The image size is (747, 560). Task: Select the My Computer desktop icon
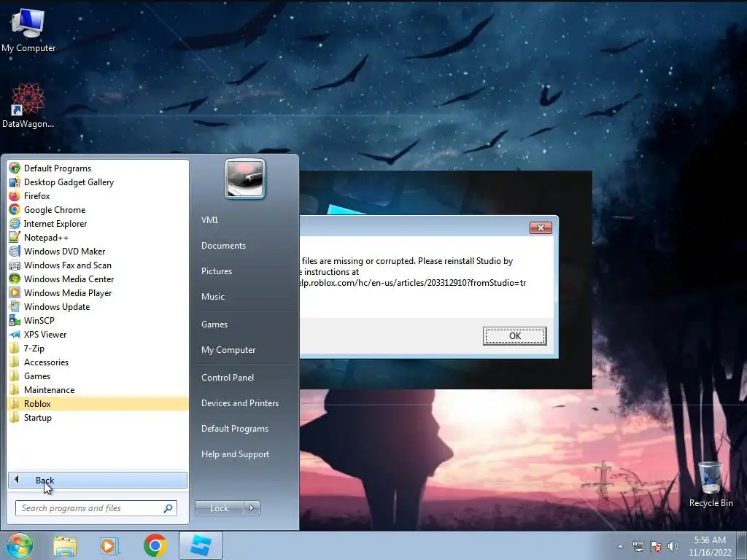point(28,29)
